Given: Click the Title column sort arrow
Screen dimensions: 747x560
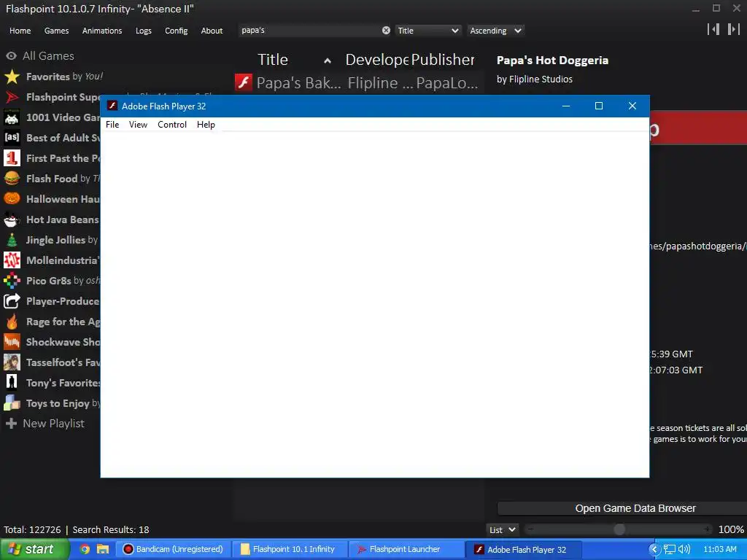Looking at the screenshot, I should pyautogui.click(x=328, y=61).
